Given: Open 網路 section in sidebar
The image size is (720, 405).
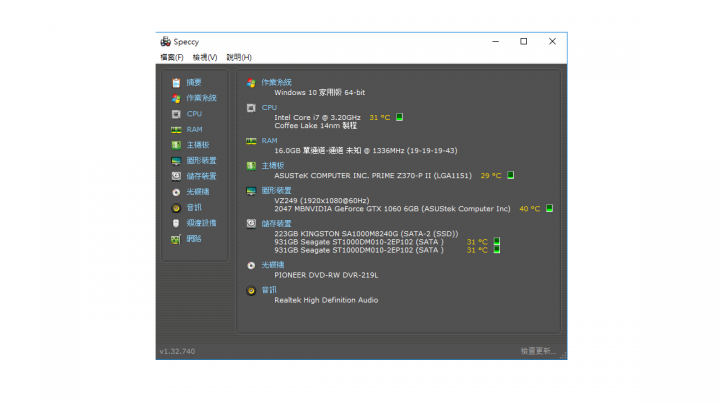Looking at the screenshot, I should [194, 239].
